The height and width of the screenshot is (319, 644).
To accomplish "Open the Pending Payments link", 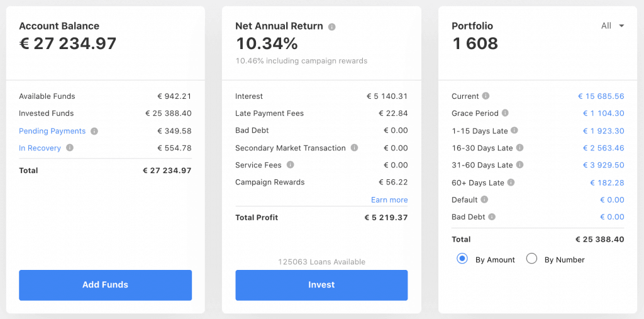I will (x=52, y=132).
